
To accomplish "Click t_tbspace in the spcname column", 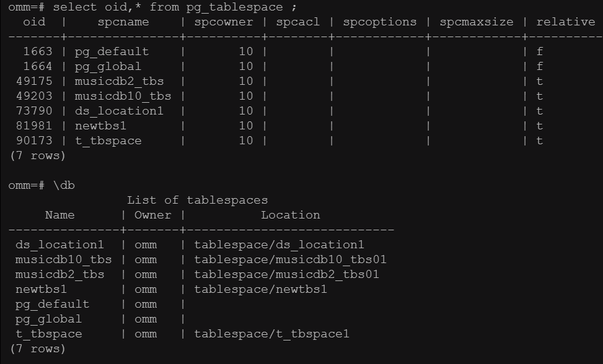I will tap(108, 141).
